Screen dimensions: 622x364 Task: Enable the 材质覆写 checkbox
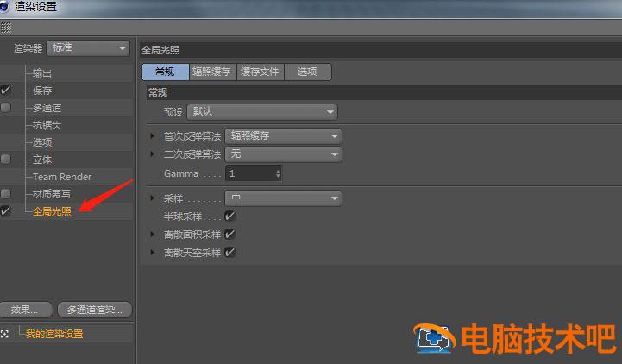click(5, 194)
